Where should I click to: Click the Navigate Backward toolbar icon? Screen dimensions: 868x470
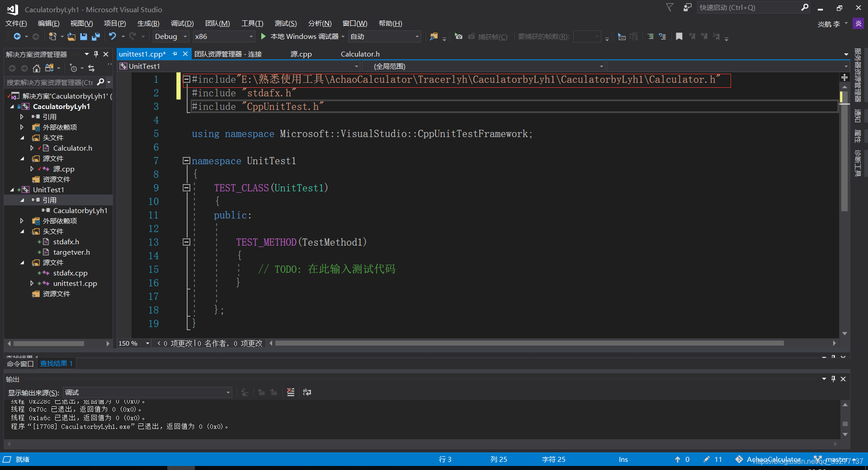tap(17, 36)
